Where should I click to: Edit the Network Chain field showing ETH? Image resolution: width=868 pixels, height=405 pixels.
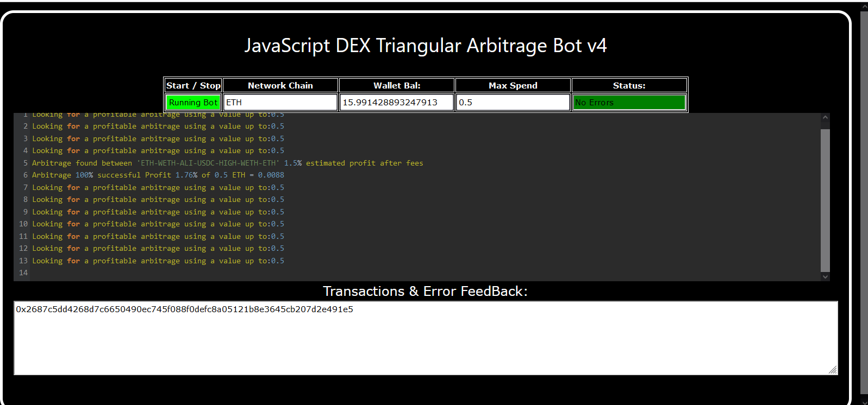click(280, 103)
